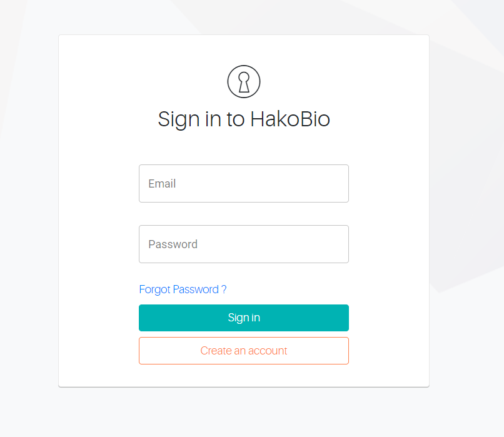Click the words "Sign in" in the heading
Image resolution: width=504 pixels, height=437 pixels.
[189, 119]
